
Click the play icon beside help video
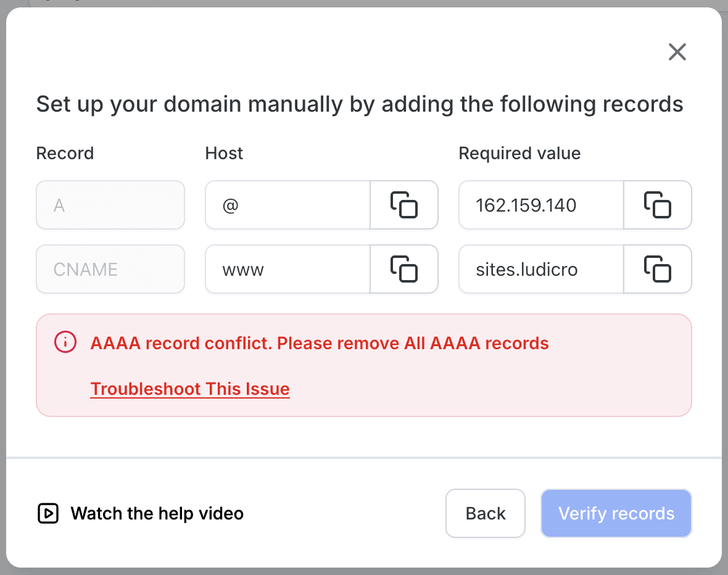pos(48,513)
